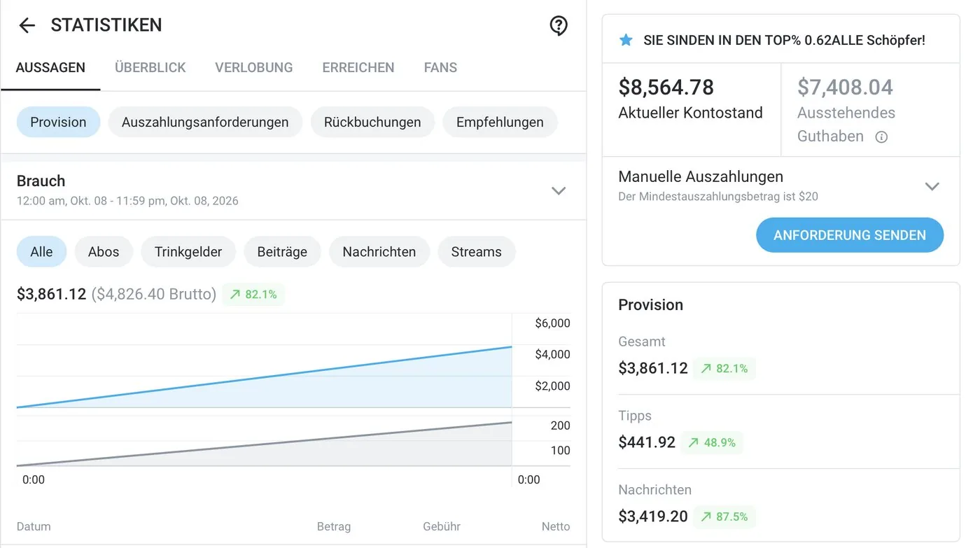This screenshot has height=548, width=980.
Task: Expand the Brauch date range selector
Action: point(558,190)
